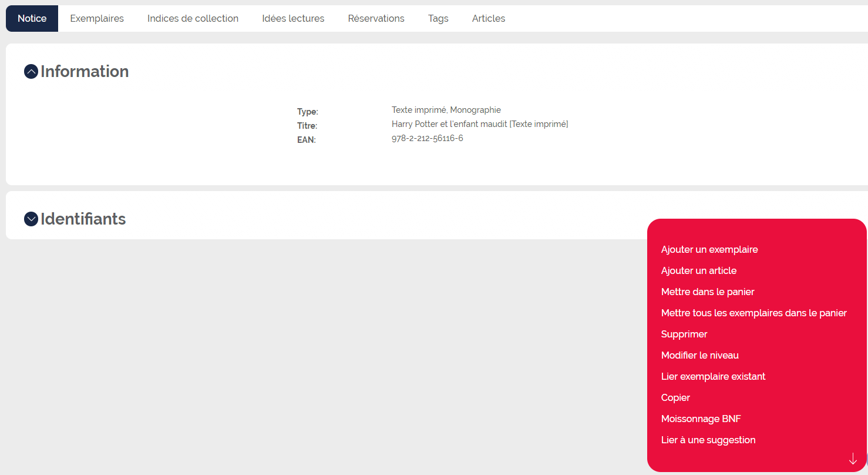Image resolution: width=868 pixels, height=475 pixels.
Task: Select Supprimer in the action menu
Action: pyautogui.click(x=684, y=334)
